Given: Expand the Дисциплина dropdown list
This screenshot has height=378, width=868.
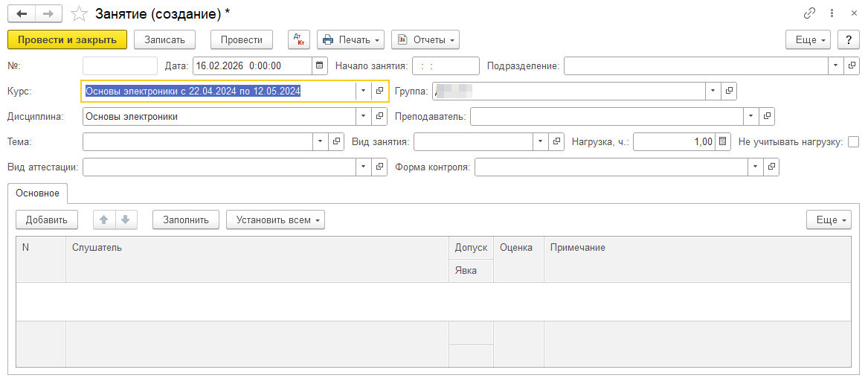Looking at the screenshot, I should pyautogui.click(x=363, y=117).
